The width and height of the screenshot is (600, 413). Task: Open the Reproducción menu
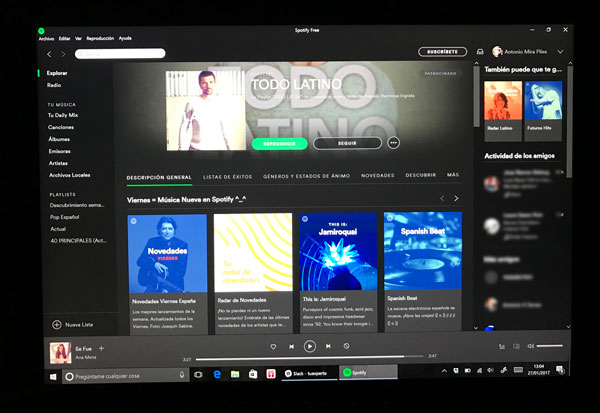click(x=100, y=38)
